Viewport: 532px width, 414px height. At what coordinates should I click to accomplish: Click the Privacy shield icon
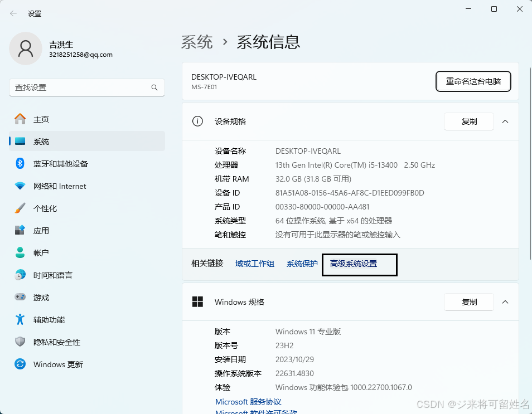(x=20, y=342)
